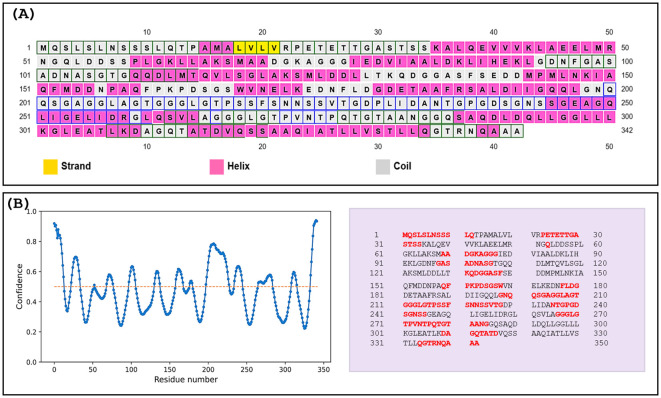Click the grey Coil legend swatch
This screenshot has width=661, height=398.
383,167
